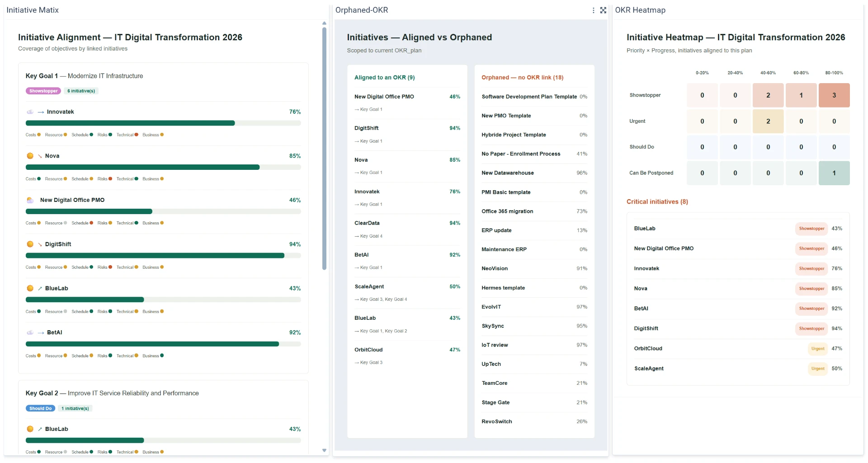
Task: Click the pink Showstopper badge under Key Goal 1
Action: 43,91
